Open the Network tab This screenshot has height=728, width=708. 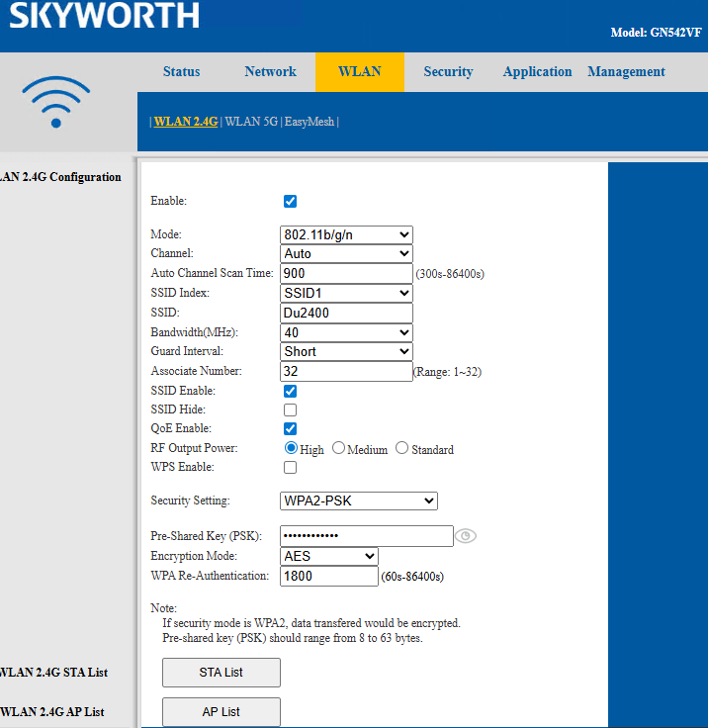point(270,71)
